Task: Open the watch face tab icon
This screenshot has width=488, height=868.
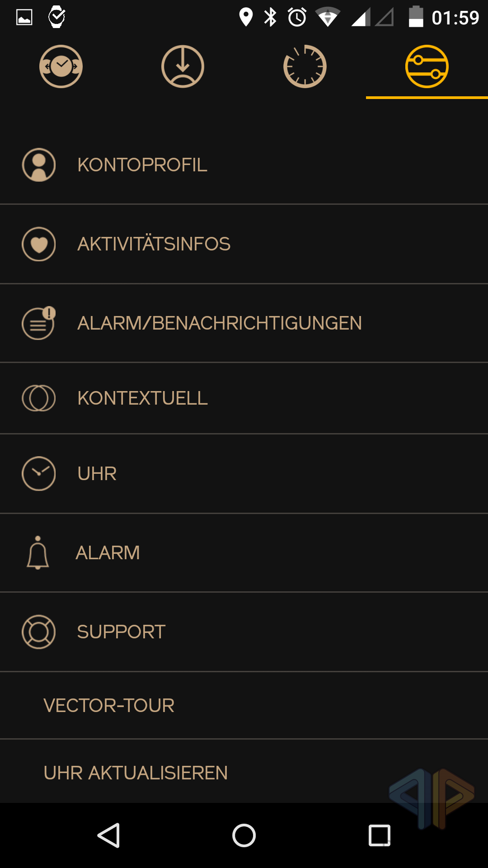Action: (x=61, y=66)
